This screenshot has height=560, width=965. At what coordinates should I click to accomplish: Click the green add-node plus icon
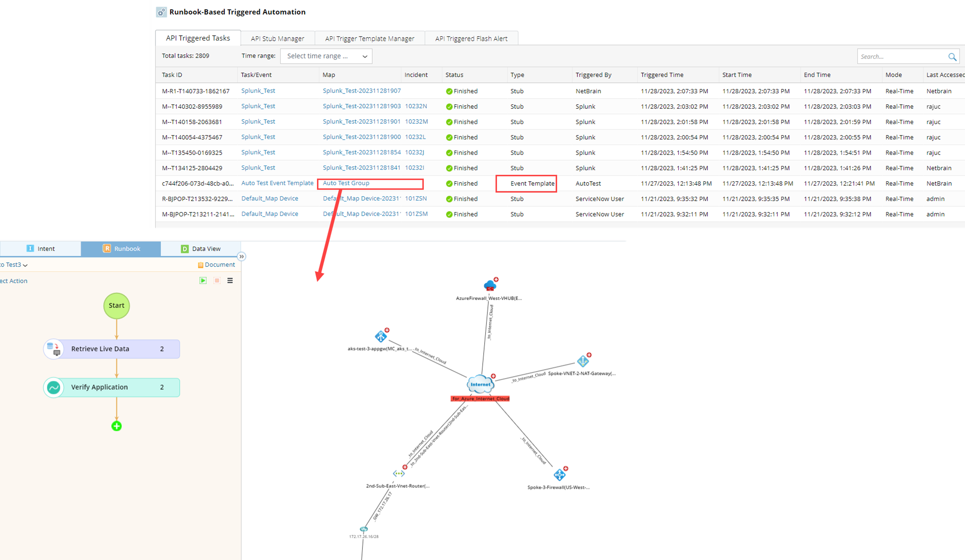point(116,426)
